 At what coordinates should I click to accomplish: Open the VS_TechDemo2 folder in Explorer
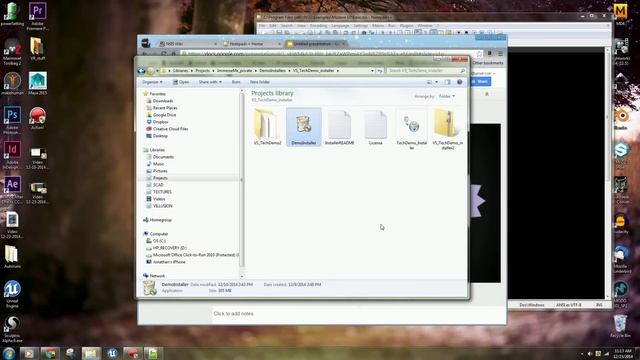[x=267, y=127]
